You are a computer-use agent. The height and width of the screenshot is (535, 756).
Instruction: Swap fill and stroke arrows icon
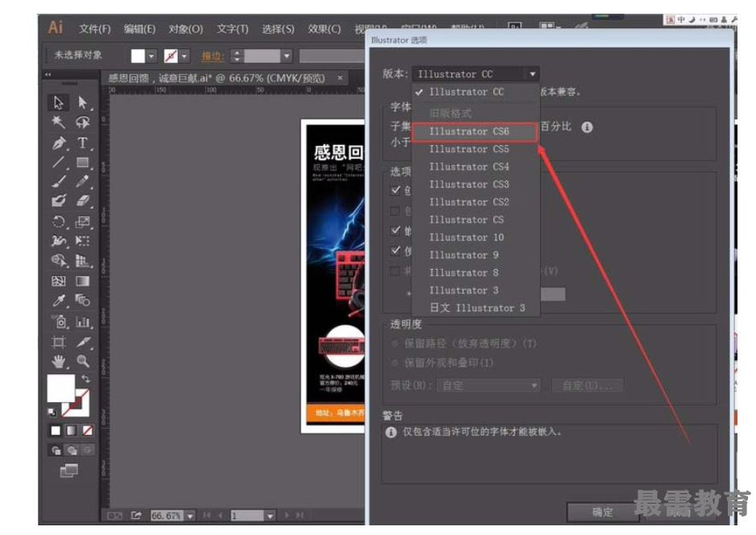pyautogui.click(x=85, y=379)
